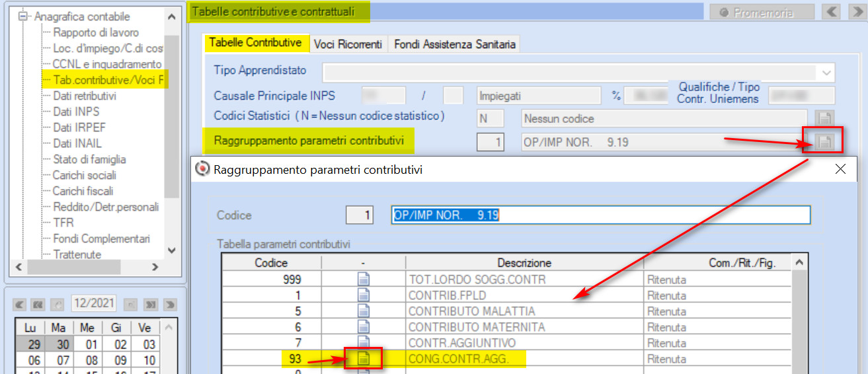Open detail icon for CONTRIB.FPLD row
Image resolution: width=868 pixels, height=374 pixels.
(x=364, y=295)
